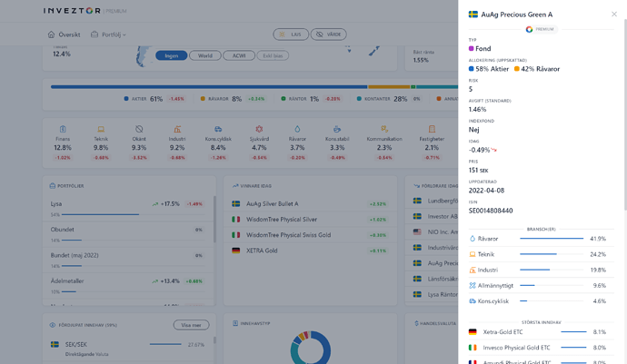Viewport: 627px width, 364px height.
Task: Click the Teknik sector icon
Action: [x=101, y=129]
